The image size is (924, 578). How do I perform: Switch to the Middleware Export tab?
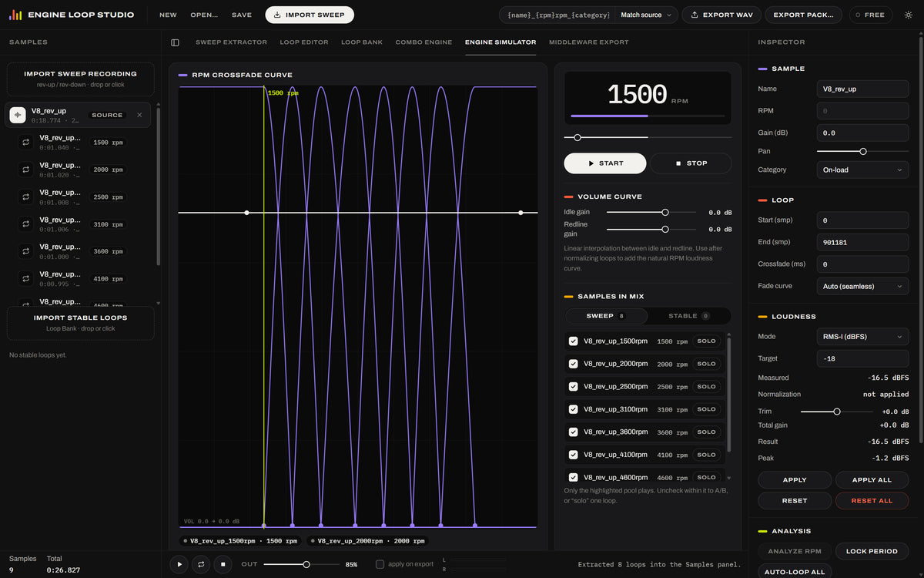coord(589,42)
